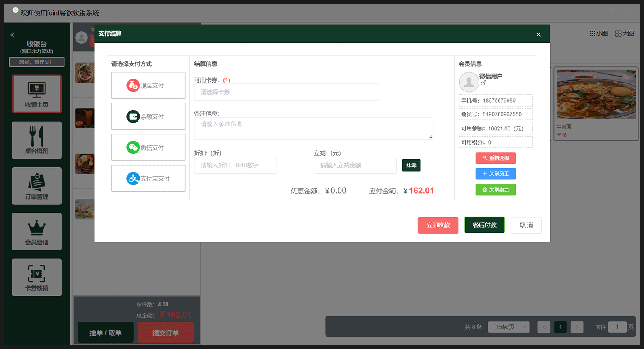
Task: Click the first cart item food image
Action: [x=85, y=73]
